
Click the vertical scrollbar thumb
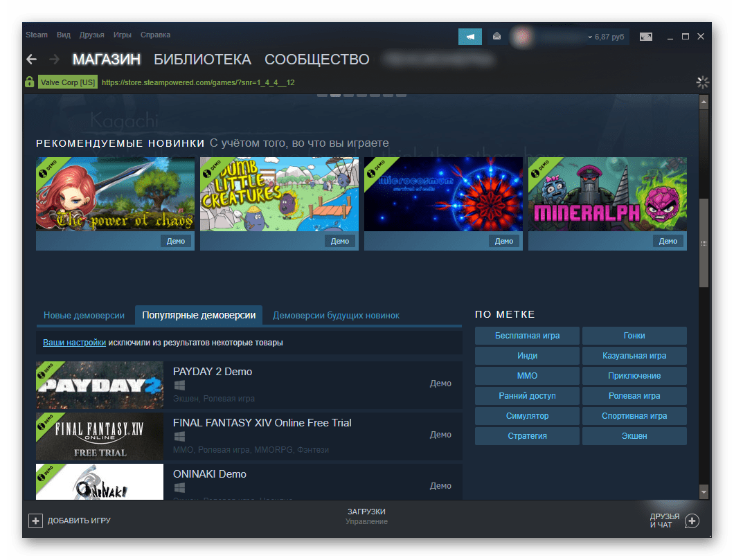click(704, 243)
